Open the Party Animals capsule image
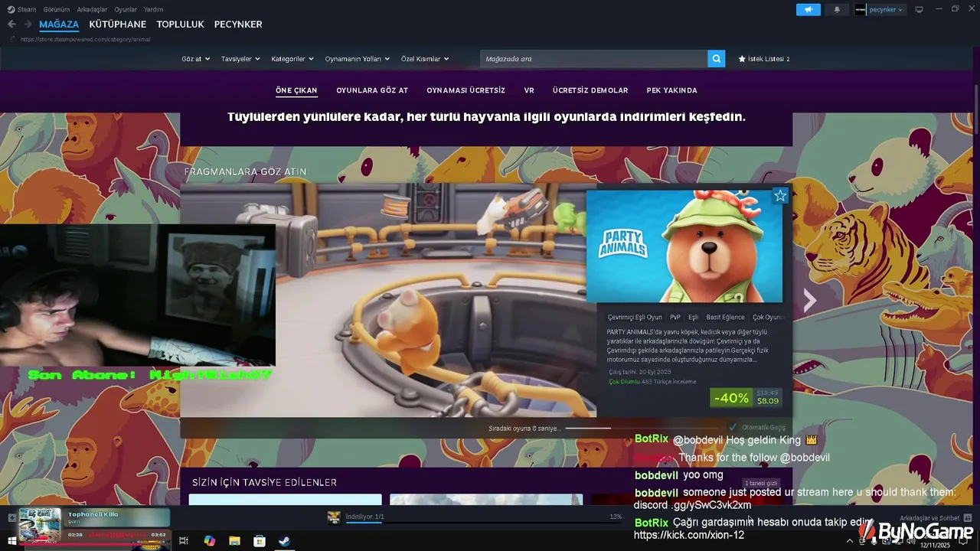Viewport: 980px width, 551px height. click(684, 246)
